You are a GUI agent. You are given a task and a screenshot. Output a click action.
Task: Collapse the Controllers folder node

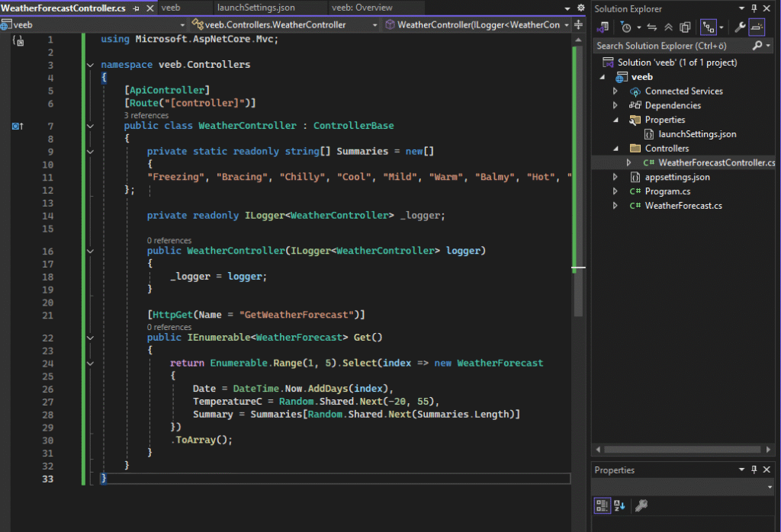615,149
